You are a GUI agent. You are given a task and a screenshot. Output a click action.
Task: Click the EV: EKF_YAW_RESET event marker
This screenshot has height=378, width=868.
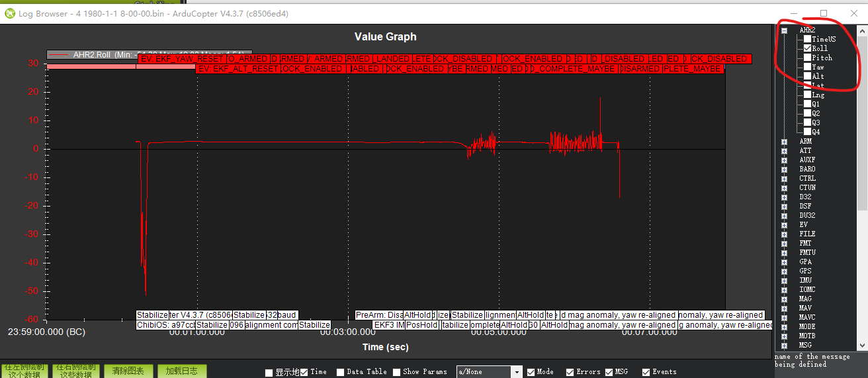pos(182,59)
